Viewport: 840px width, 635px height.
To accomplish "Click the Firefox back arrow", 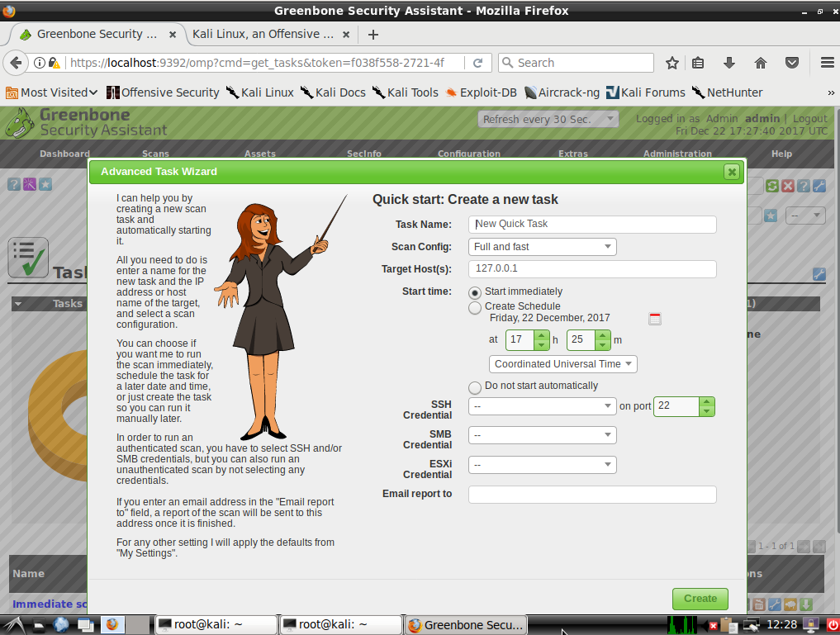I will click(x=16, y=63).
